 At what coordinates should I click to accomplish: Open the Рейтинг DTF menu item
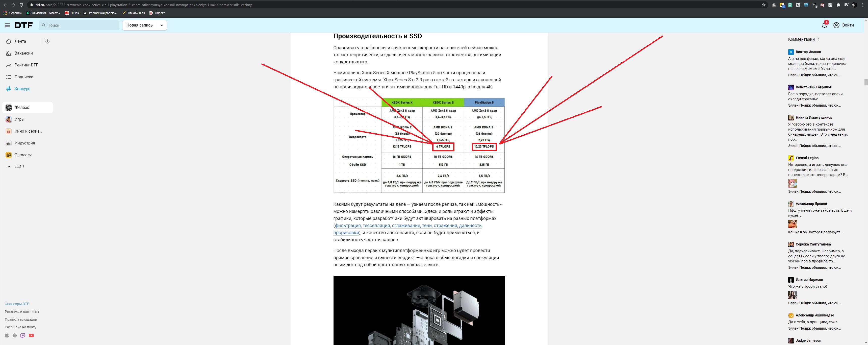coord(26,65)
